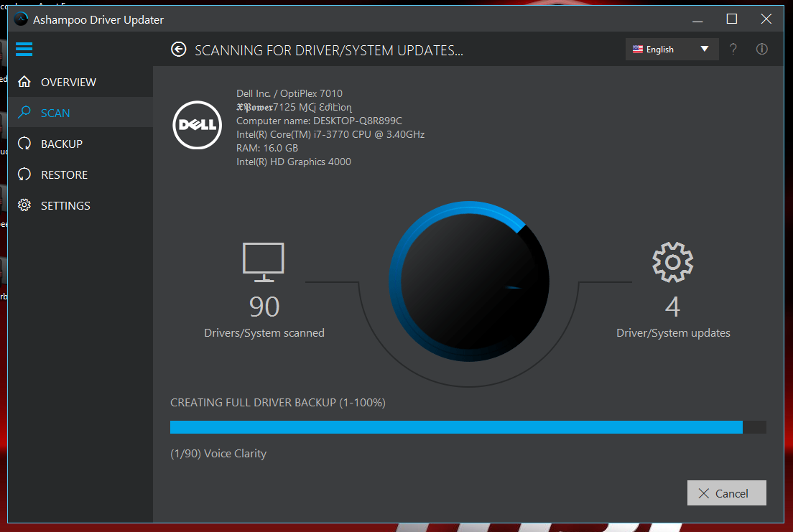The image size is (793, 532).
Task: Open the hamburger menu icon
Action: tap(24, 49)
